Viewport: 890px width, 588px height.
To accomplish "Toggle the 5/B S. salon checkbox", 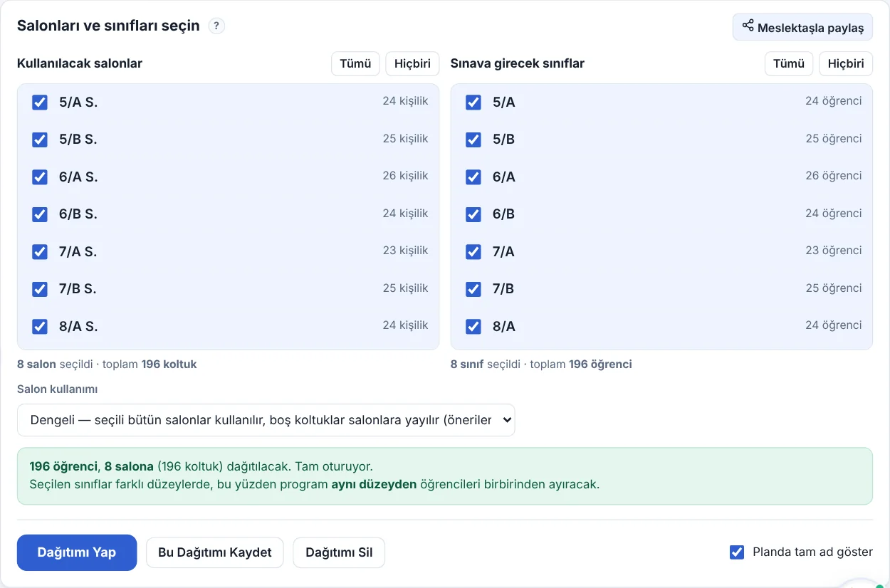I will (40, 140).
